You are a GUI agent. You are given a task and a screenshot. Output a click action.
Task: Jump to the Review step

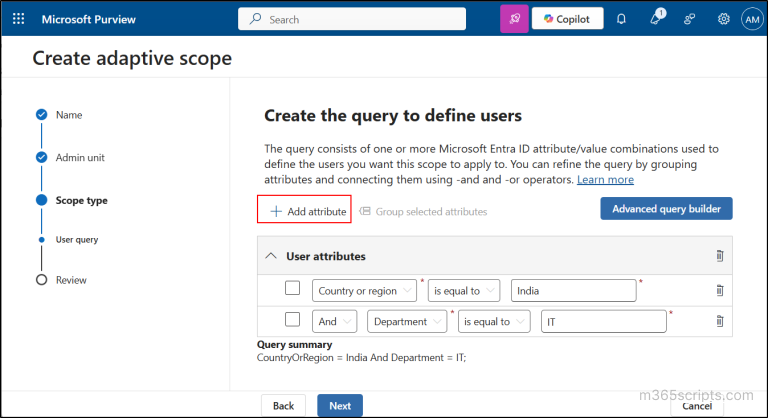[71, 280]
